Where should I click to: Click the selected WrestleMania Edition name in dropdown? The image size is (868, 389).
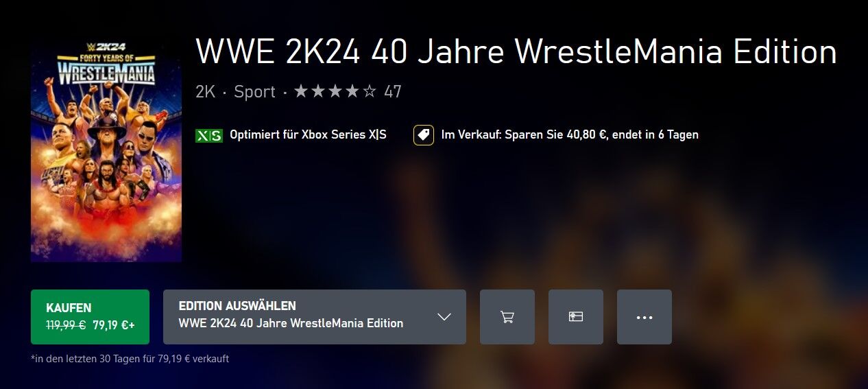pos(291,323)
